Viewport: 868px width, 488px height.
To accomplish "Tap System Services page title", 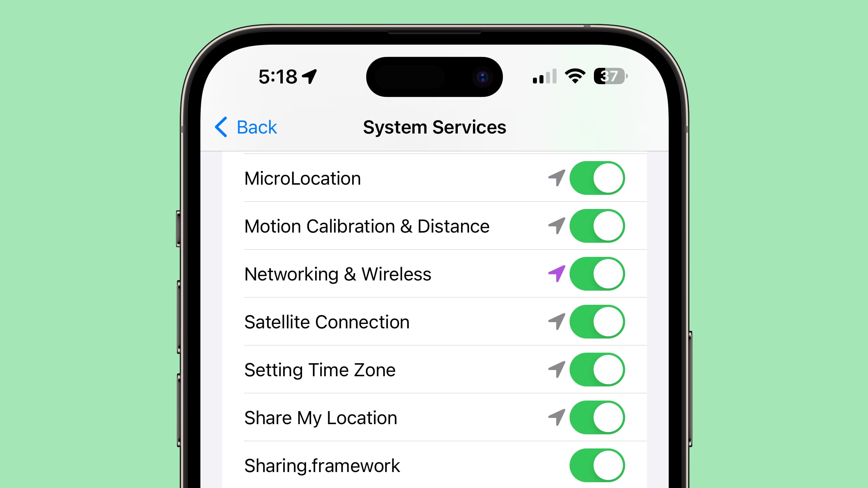I will 434,127.
